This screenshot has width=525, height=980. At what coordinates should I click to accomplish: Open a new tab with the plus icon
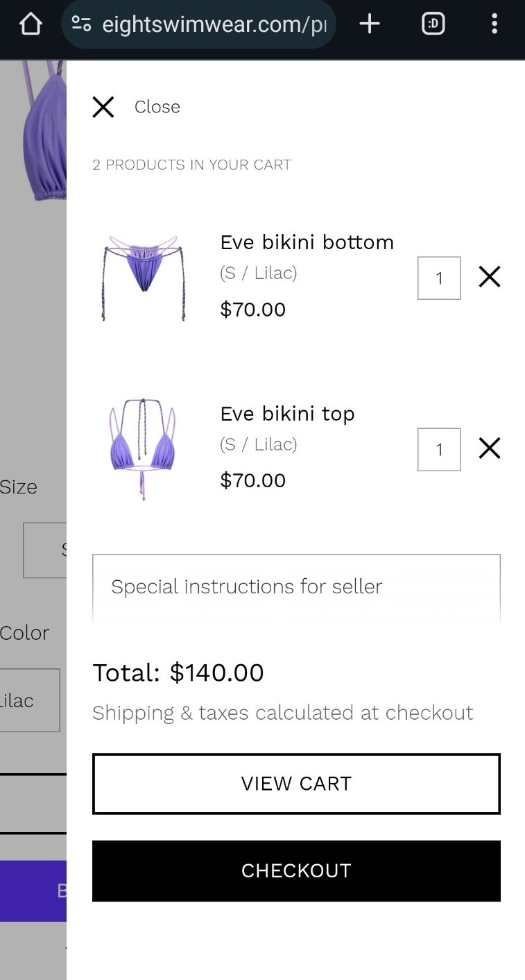(370, 24)
